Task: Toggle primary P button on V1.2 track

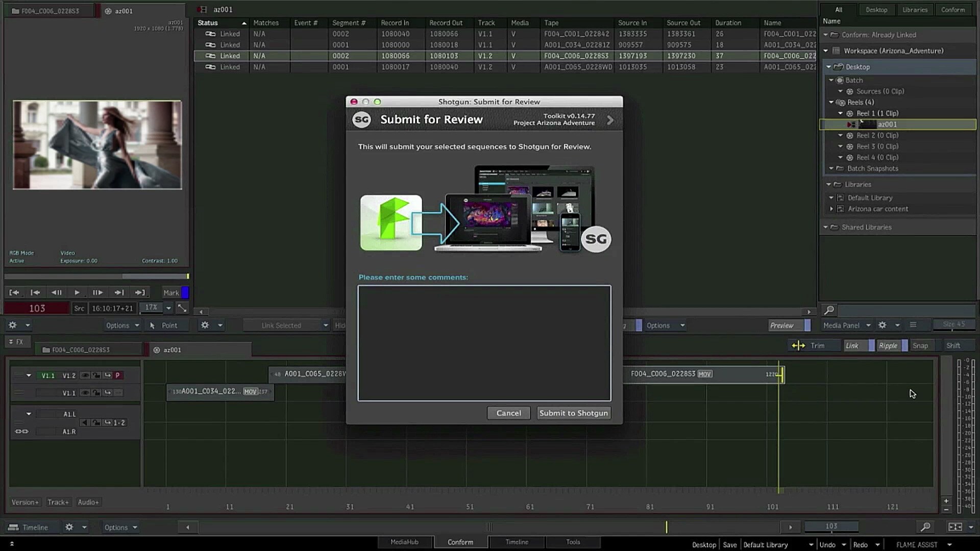Action: pos(118,375)
